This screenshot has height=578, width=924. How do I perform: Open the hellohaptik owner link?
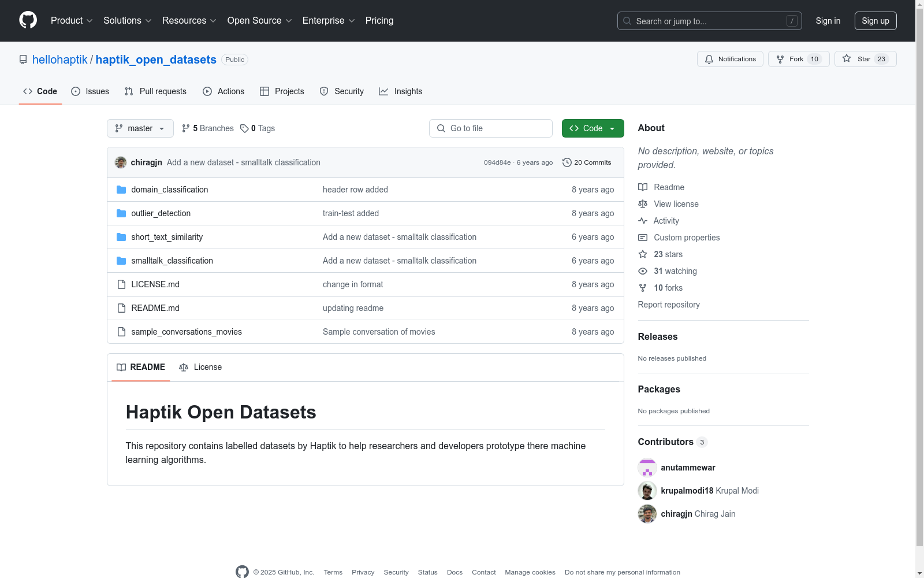click(x=60, y=60)
